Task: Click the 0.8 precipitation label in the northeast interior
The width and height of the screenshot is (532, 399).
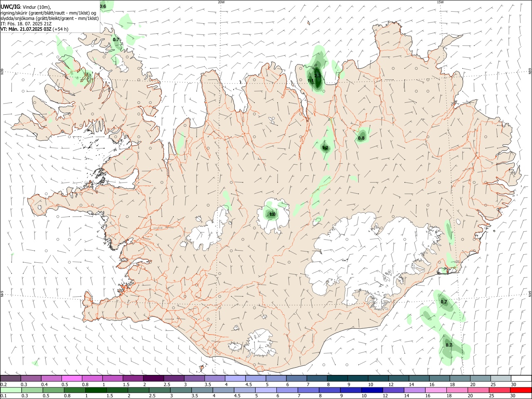Action: (361, 138)
